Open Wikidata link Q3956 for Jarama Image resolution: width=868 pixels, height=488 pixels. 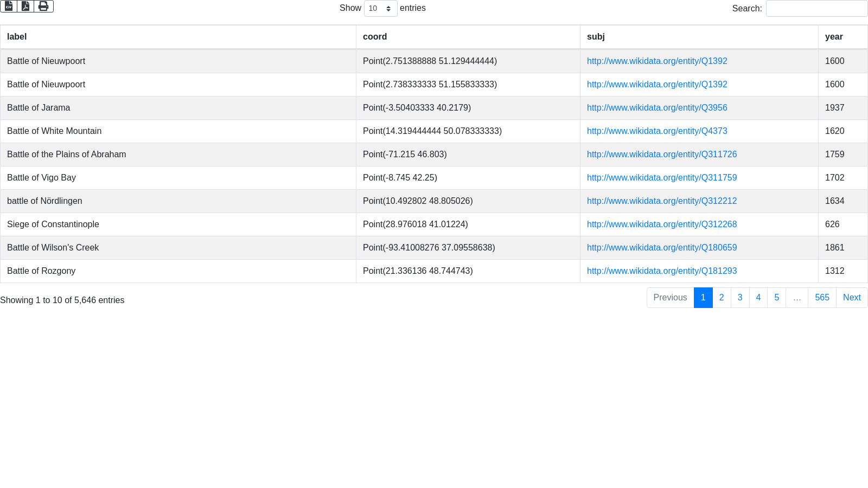pyautogui.click(x=657, y=108)
